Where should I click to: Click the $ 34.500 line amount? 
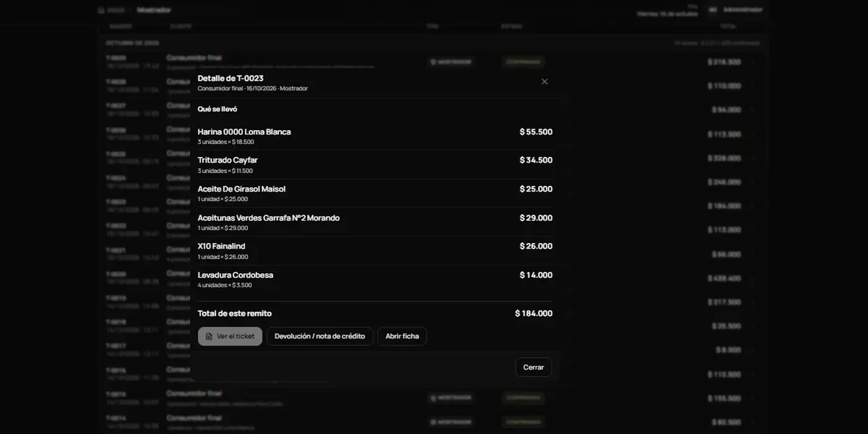click(536, 160)
